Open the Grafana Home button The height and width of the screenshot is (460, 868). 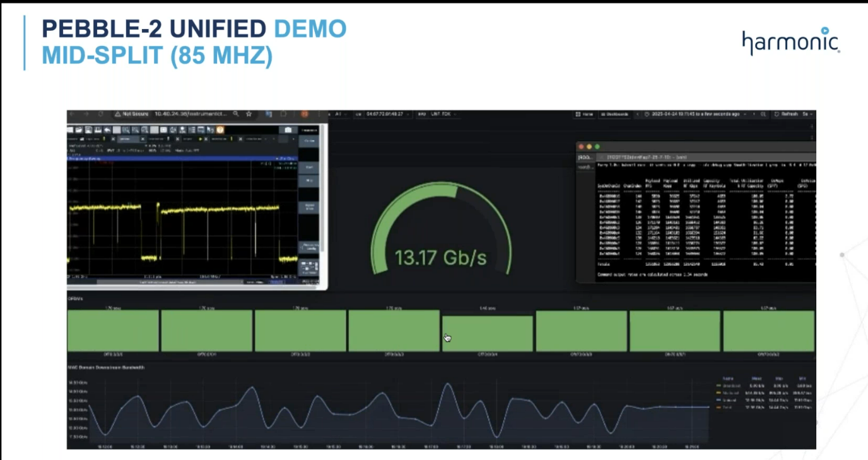pos(584,114)
